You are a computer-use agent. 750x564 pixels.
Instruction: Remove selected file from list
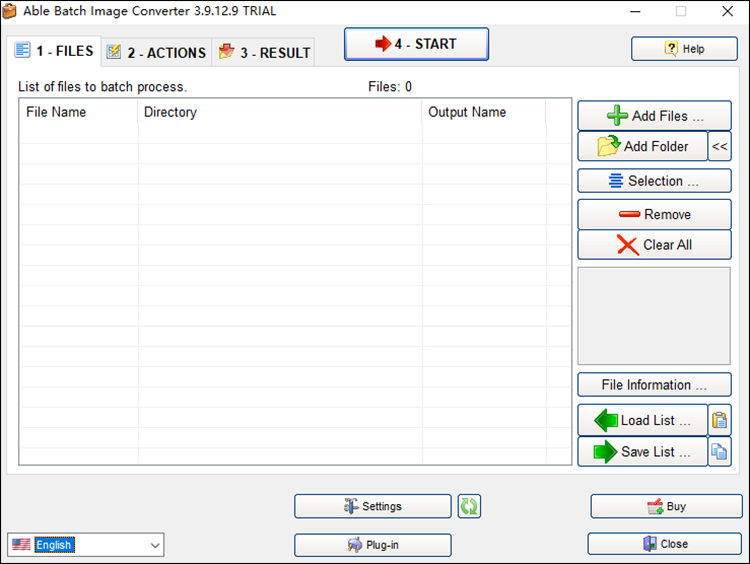click(654, 214)
